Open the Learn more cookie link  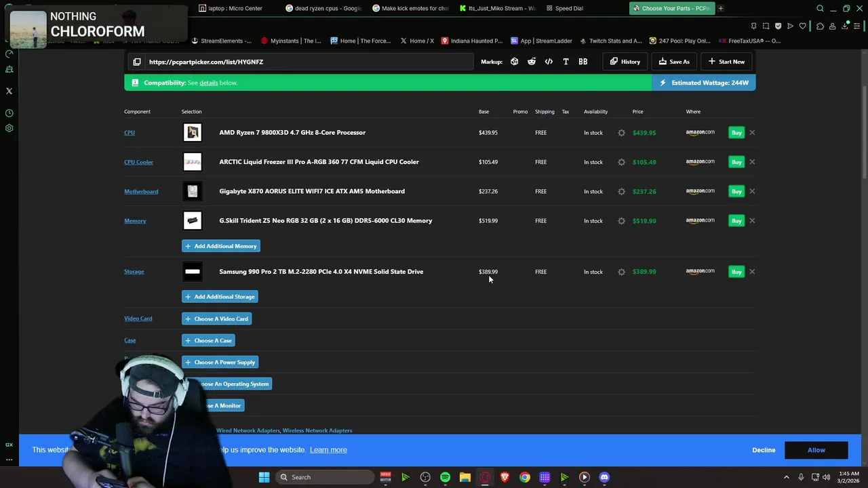[x=328, y=450]
